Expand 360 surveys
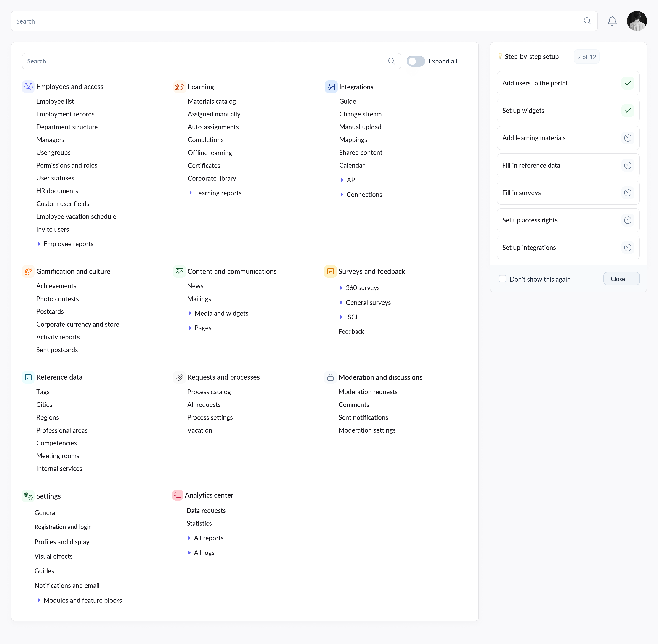The image size is (658, 644). pyautogui.click(x=341, y=288)
